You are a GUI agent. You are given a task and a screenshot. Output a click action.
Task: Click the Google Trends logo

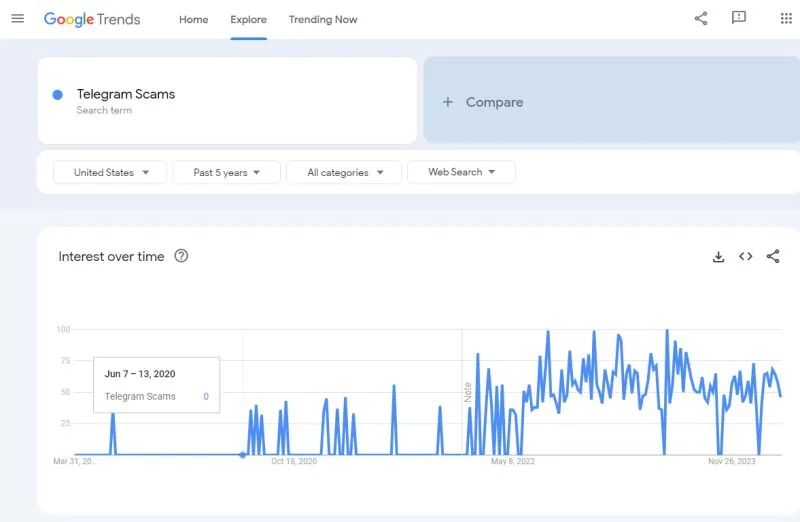pos(92,19)
